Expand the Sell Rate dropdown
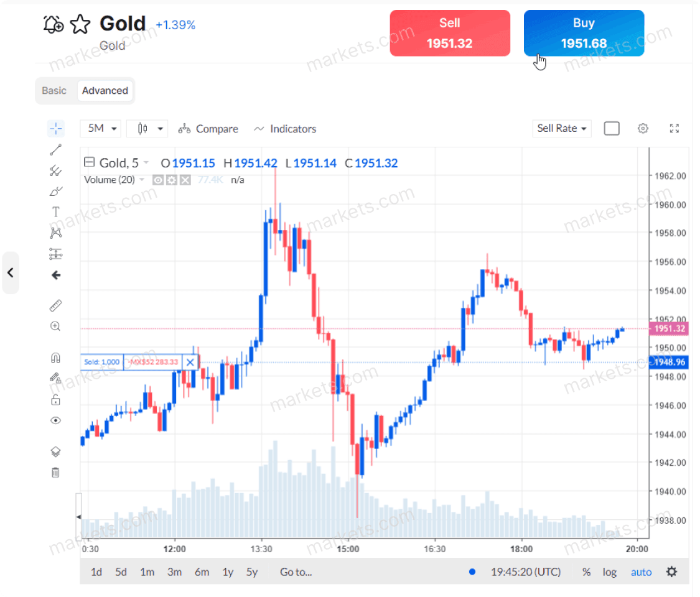The image size is (700, 597). click(x=562, y=129)
